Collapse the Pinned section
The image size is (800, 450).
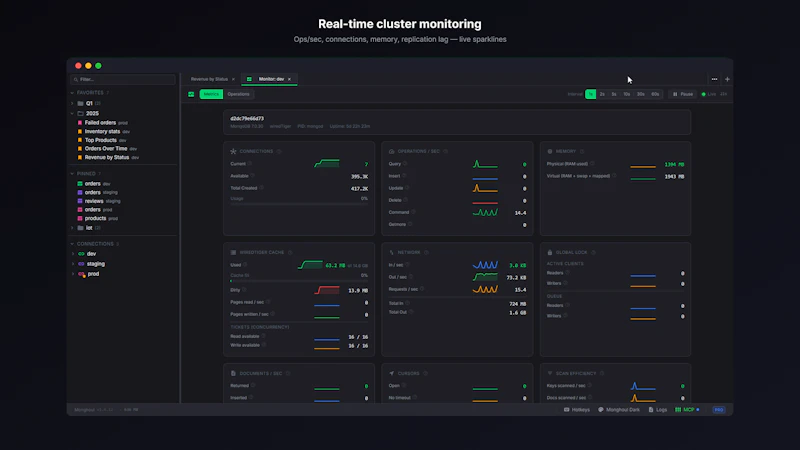tap(72, 173)
